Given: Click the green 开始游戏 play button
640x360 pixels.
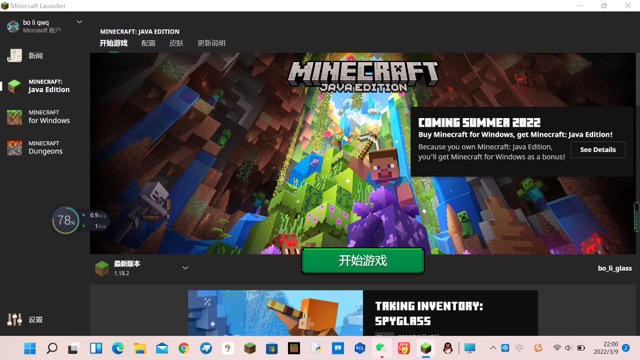Looking at the screenshot, I should (x=363, y=260).
